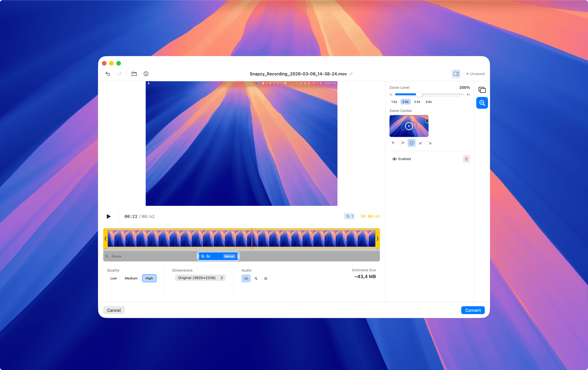Image resolution: width=588 pixels, height=370 pixels.
Task: Click the scissors trim duration 00:42
Action: [370, 216]
